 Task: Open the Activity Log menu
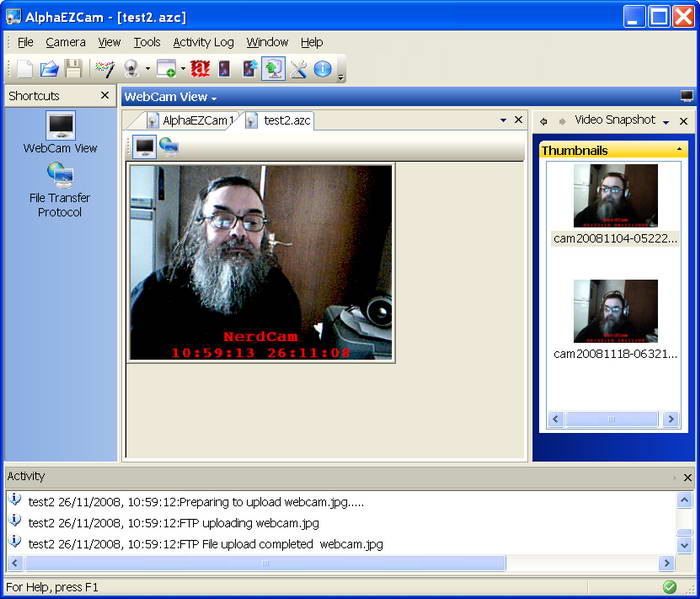[203, 42]
